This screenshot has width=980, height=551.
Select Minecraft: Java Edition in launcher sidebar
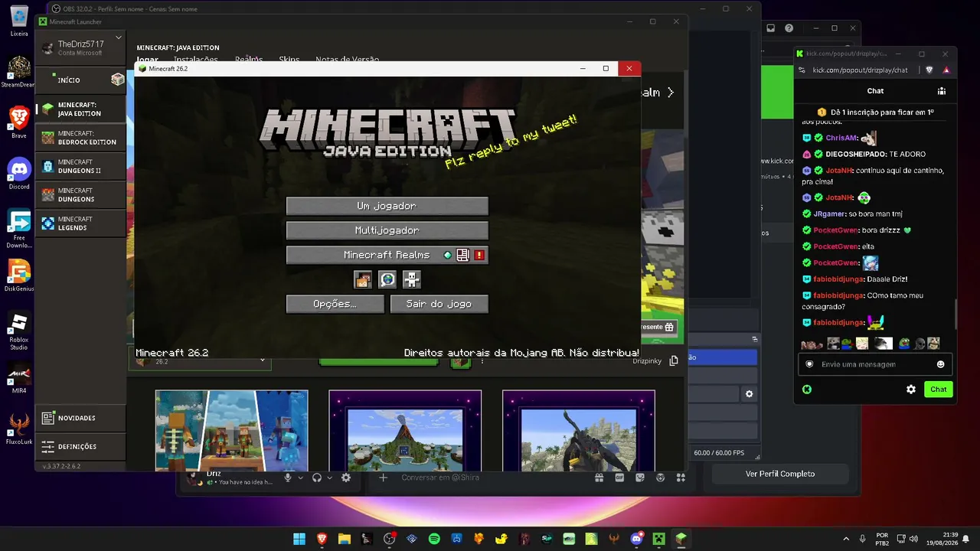82,109
